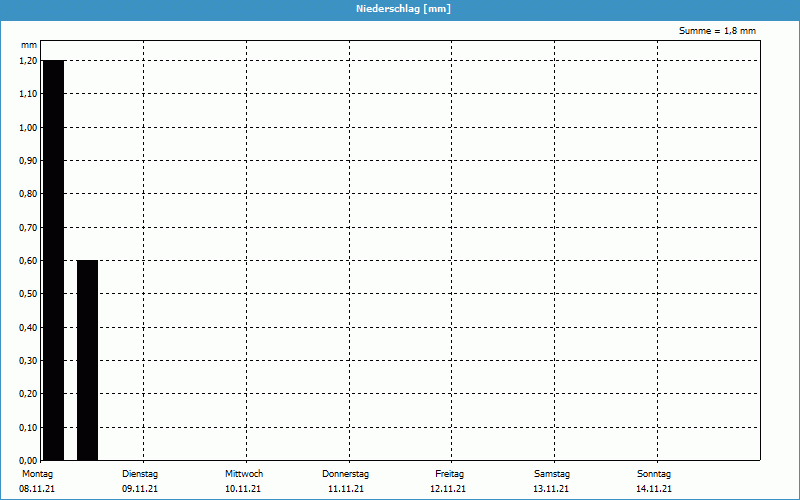Click the 0,80 y-axis value
This screenshot has height=500, width=800.
28,194
